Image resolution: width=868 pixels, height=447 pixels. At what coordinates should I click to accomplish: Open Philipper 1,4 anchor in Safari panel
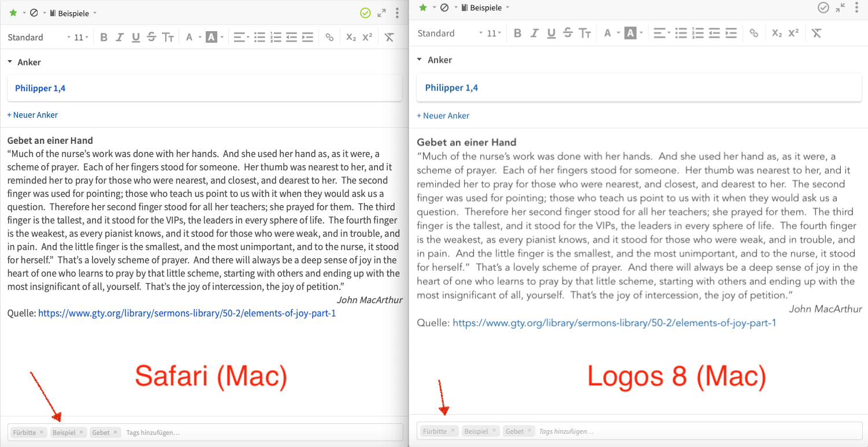click(40, 88)
